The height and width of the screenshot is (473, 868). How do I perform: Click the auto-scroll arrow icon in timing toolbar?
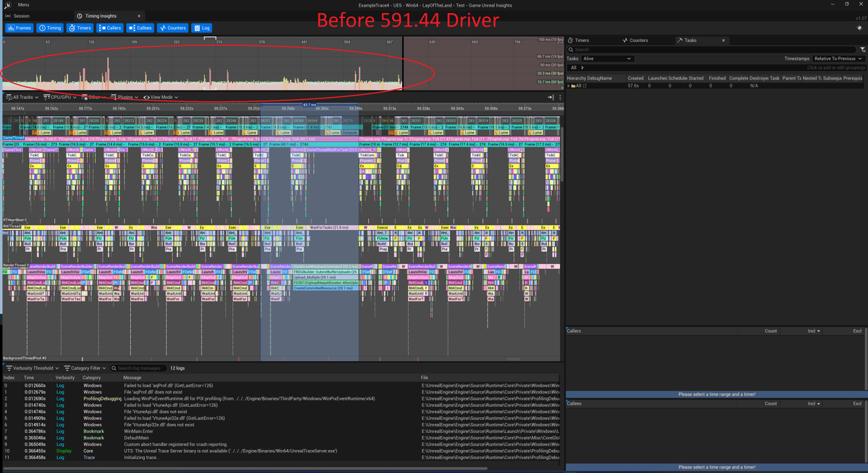pos(550,97)
